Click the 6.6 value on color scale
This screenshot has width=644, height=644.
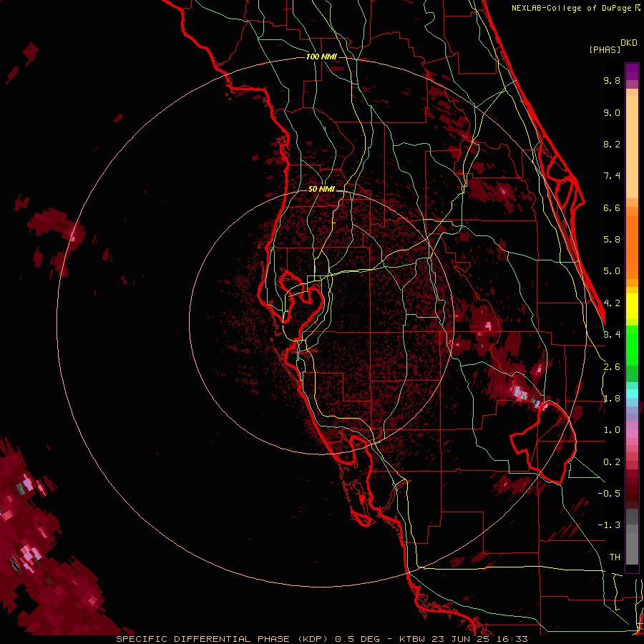(612, 208)
